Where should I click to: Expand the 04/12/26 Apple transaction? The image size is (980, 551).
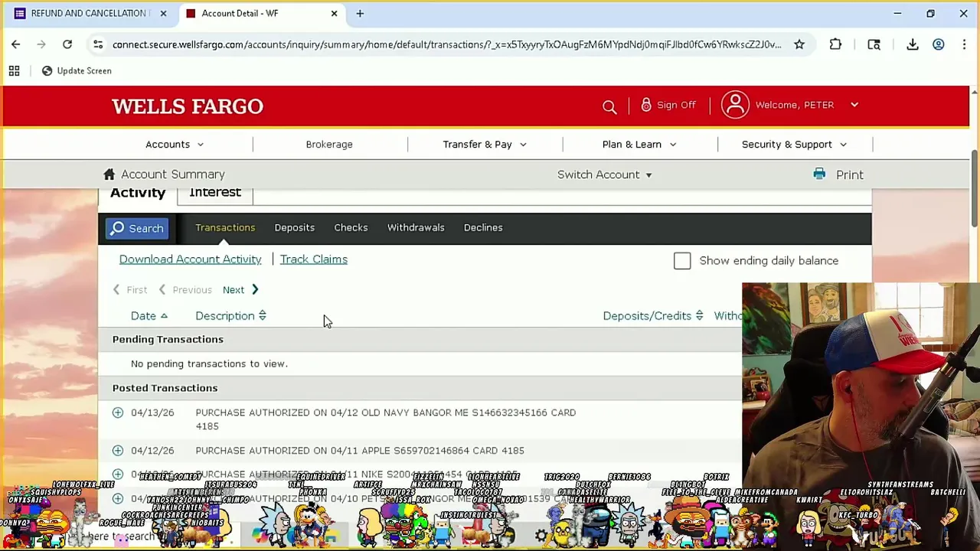click(x=118, y=451)
